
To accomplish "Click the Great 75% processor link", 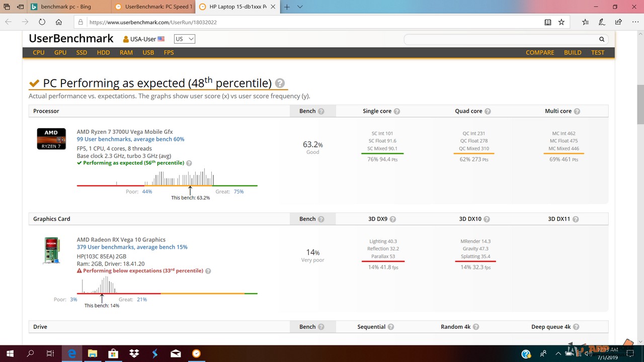I will (238, 192).
